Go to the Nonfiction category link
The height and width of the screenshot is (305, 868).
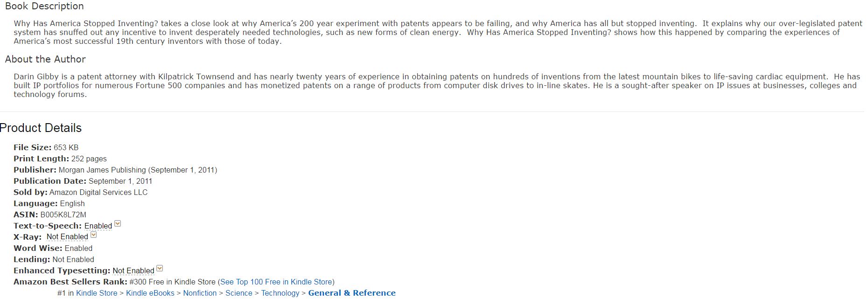coord(200,293)
